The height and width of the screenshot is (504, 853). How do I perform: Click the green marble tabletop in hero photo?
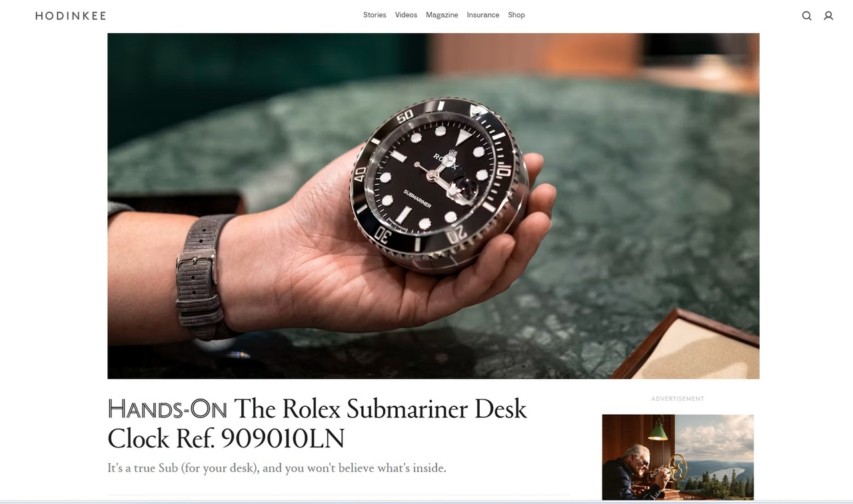coord(633,200)
